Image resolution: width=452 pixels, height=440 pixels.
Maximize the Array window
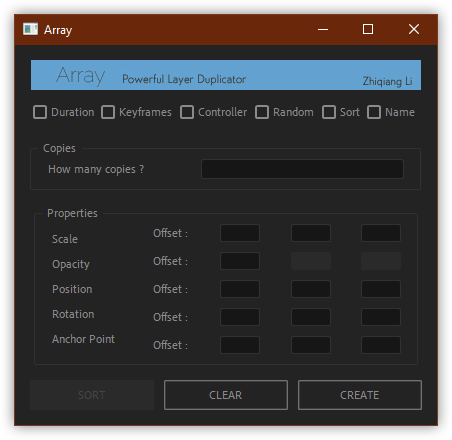[x=368, y=29]
